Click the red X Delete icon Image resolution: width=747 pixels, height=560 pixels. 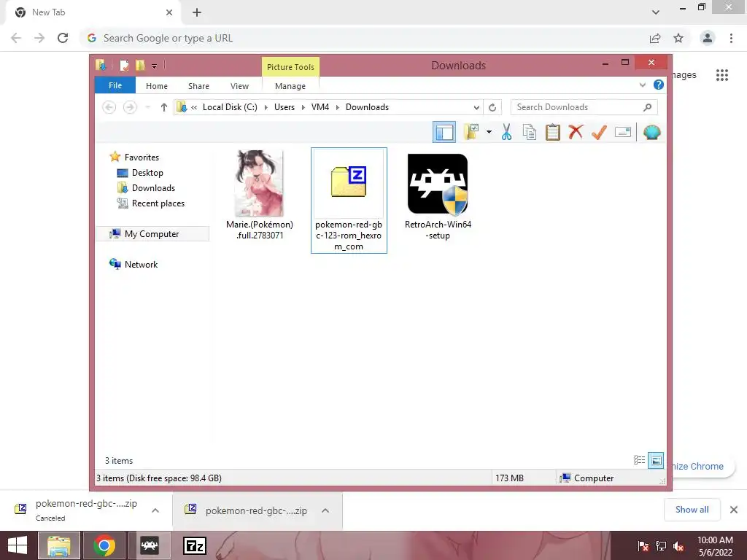click(576, 132)
